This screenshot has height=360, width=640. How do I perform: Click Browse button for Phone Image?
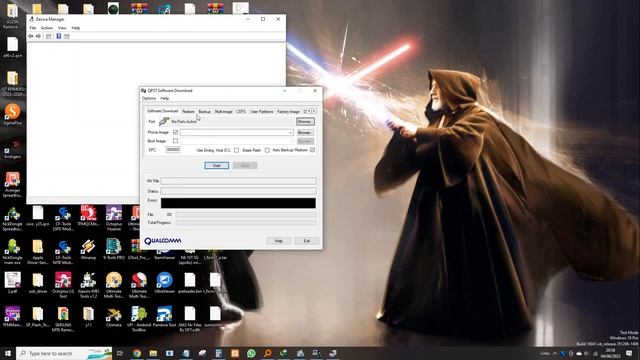pos(305,133)
